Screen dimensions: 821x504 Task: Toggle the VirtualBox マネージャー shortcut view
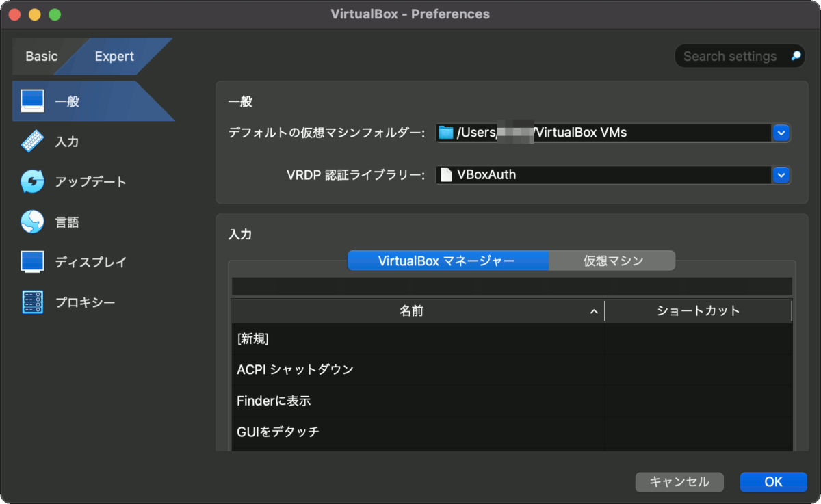pyautogui.click(x=448, y=260)
